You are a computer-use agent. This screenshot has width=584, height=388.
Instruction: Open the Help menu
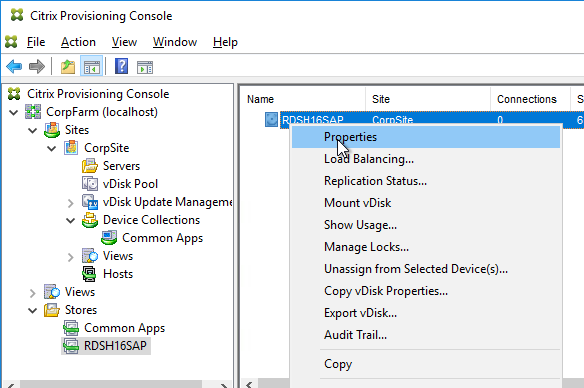coord(225,42)
